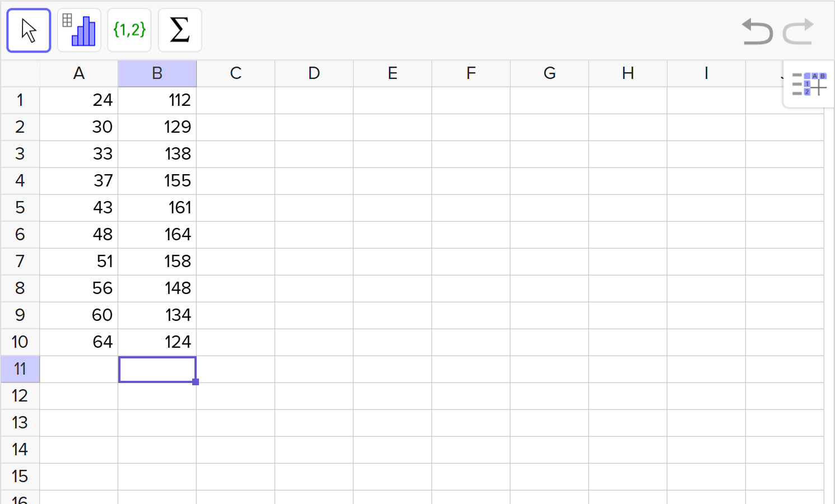The image size is (835, 504).
Task: Click cell A4 containing 37
Action: pos(79,181)
